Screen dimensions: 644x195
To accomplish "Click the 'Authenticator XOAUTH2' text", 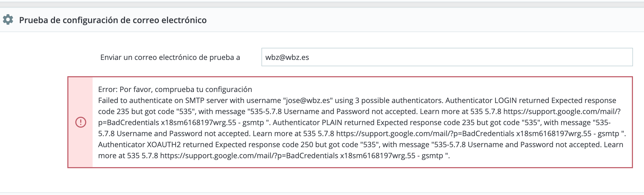I will pyautogui.click(x=139, y=145).
